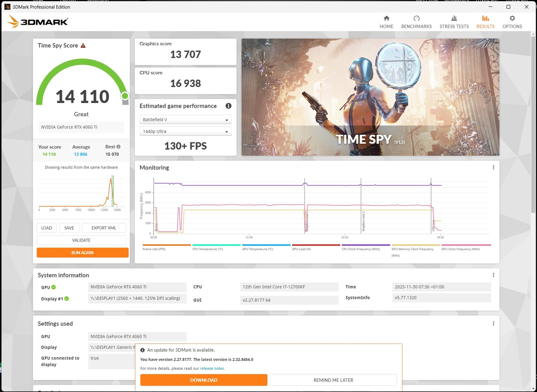Select the Results tab

[x=485, y=22]
